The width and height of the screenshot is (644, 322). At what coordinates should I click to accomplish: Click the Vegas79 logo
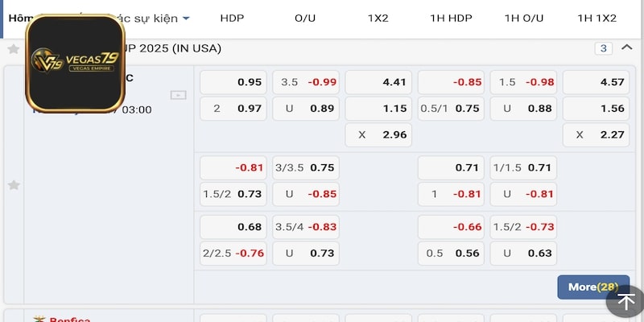[x=75, y=63]
